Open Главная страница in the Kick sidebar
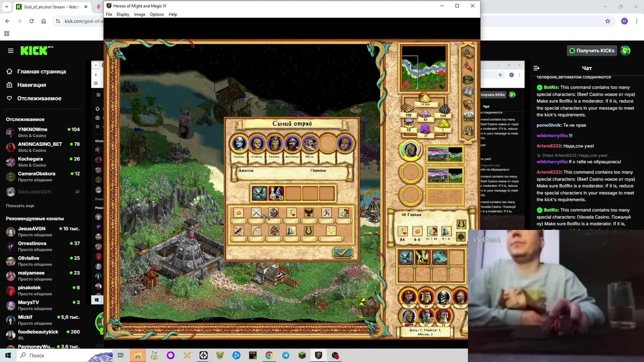 point(41,71)
